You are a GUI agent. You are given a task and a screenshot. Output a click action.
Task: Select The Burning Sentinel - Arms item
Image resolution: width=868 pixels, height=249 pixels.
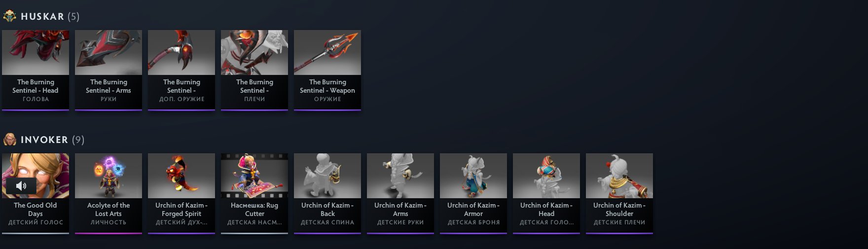[x=108, y=71]
